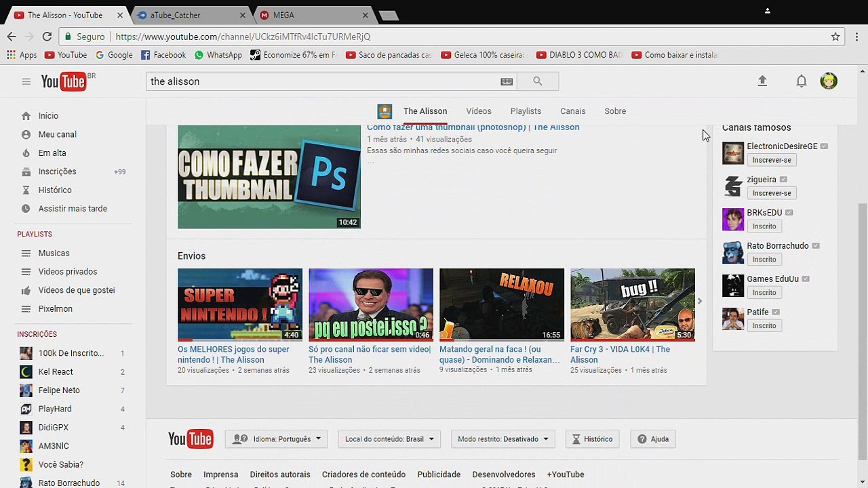Subscribe to ElectronicDesireGE with Inscrever-se
Image resolution: width=868 pixels, height=488 pixels.
coord(772,160)
